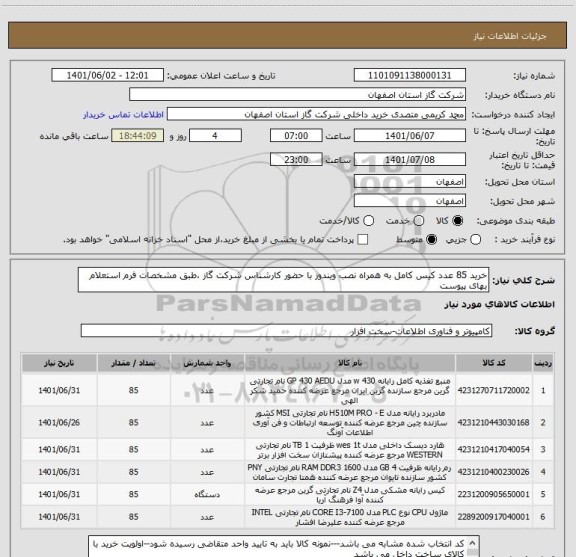Click the WESTERN hard disk 1 TB item name
This screenshot has height=557, width=576.
click(350, 450)
